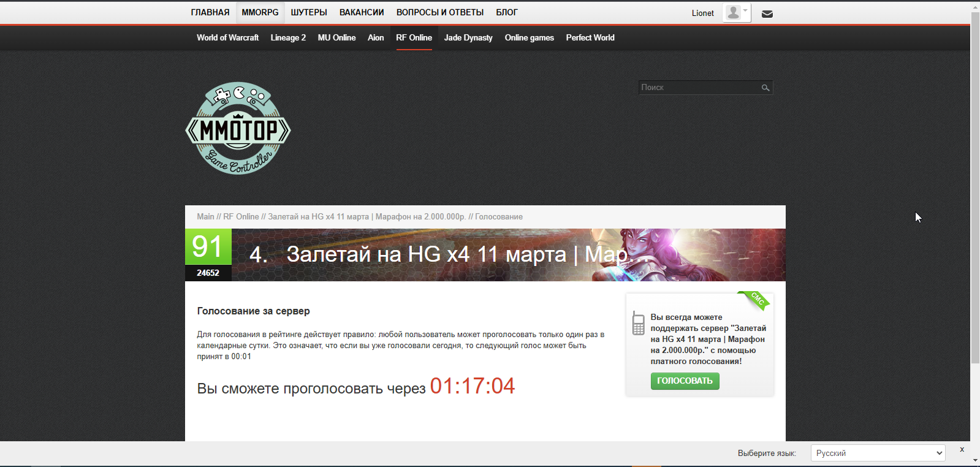Open the ШУТЕРЫ menu item
The height and width of the screenshot is (467, 980).
309,12
